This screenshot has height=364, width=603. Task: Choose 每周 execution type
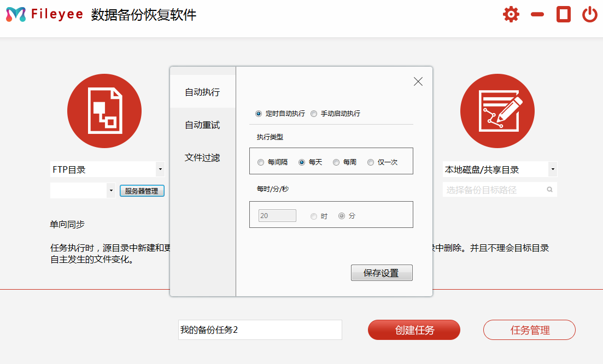(336, 162)
